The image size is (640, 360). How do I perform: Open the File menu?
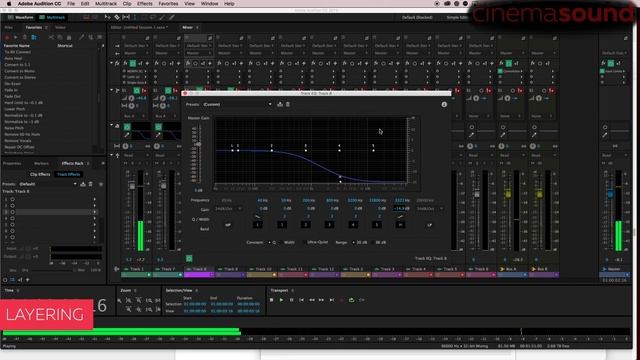71,4
